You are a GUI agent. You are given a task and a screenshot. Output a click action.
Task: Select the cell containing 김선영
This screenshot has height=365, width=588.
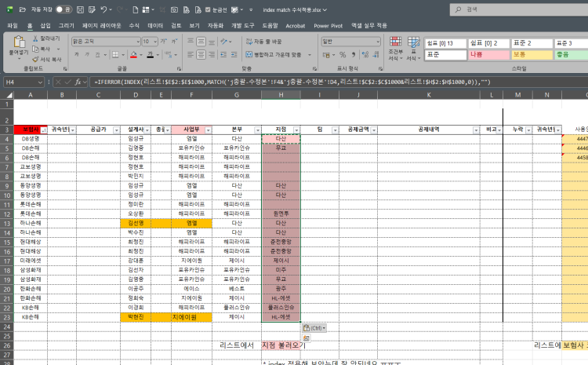(136, 223)
